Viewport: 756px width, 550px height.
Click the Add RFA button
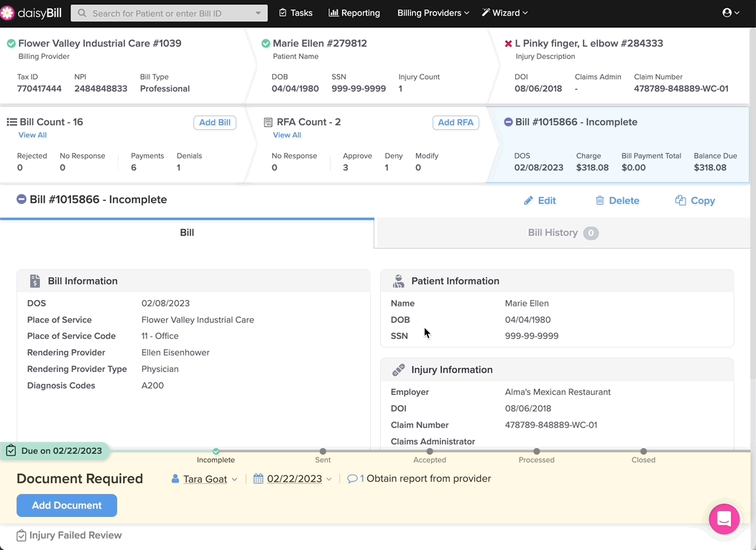456,122
